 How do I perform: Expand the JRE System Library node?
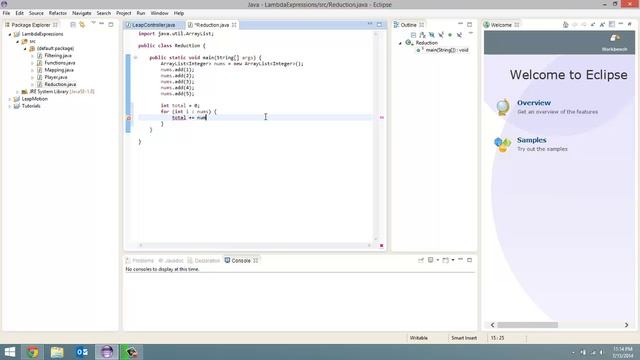(x=18, y=92)
